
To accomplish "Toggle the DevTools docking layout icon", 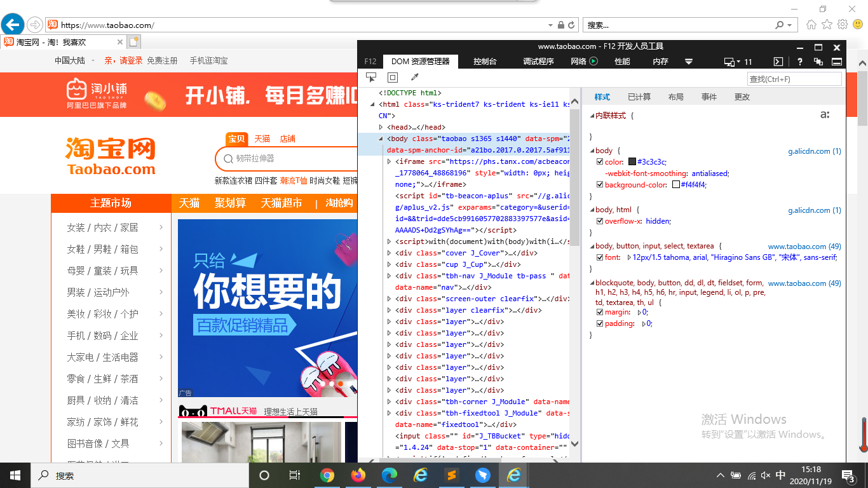I will [837, 62].
